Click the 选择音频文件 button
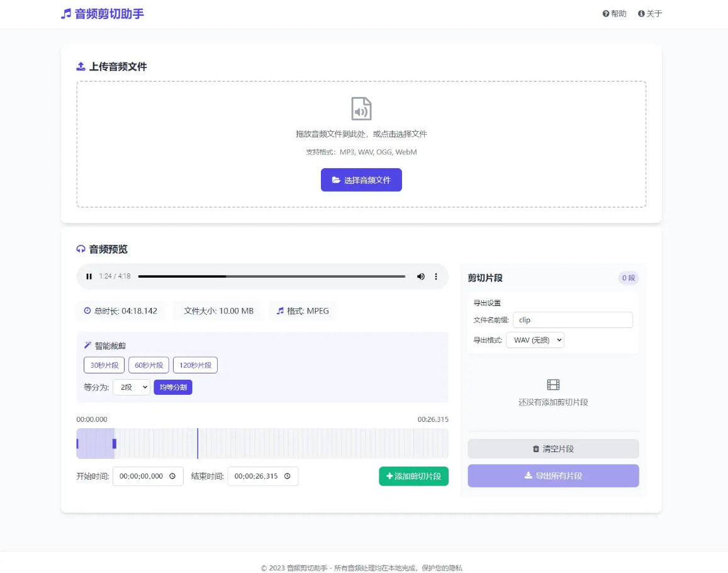728x573 pixels. (x=361, y=180)
